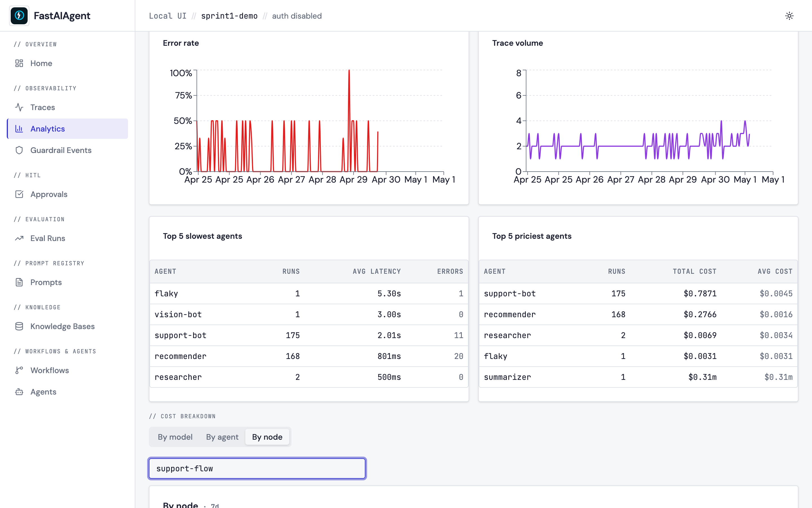Click the Local UI breadcrumb text
The image size is (812, 508).
tap(167, 16)
